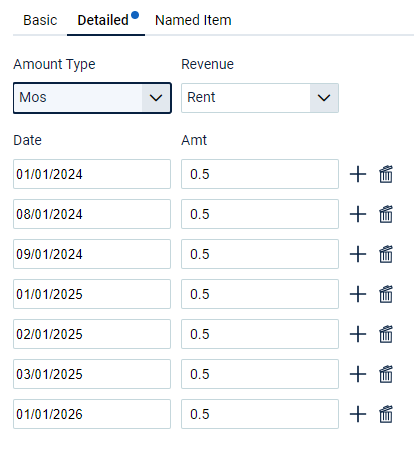
Task: Add a row after 01/01/2026
Action: pos(358,414)
